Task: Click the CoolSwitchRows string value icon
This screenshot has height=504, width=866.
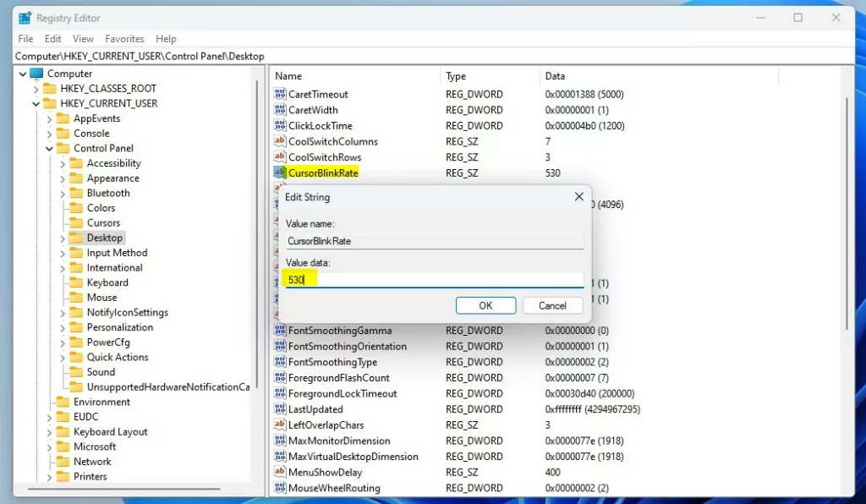Action: [280, 156]
